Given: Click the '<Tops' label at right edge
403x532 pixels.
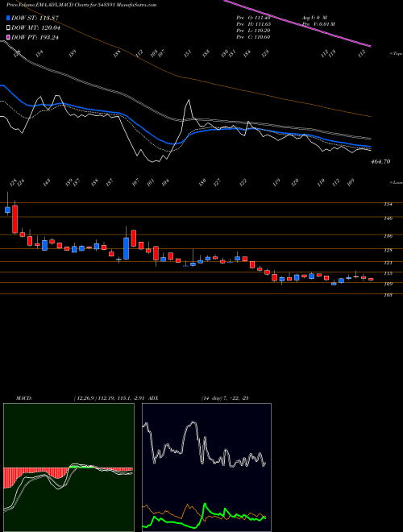Looking at the screenshot, I should pos(396,54).
